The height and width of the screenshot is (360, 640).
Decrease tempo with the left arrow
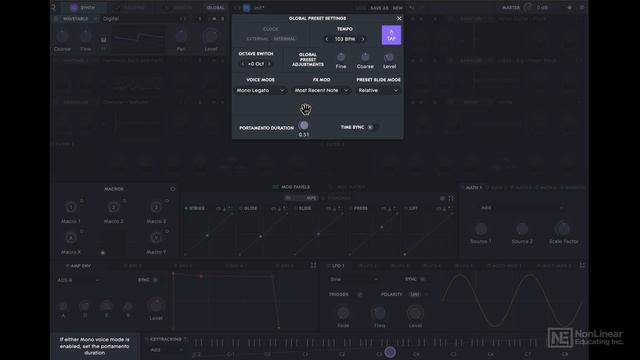coord(327,39)
